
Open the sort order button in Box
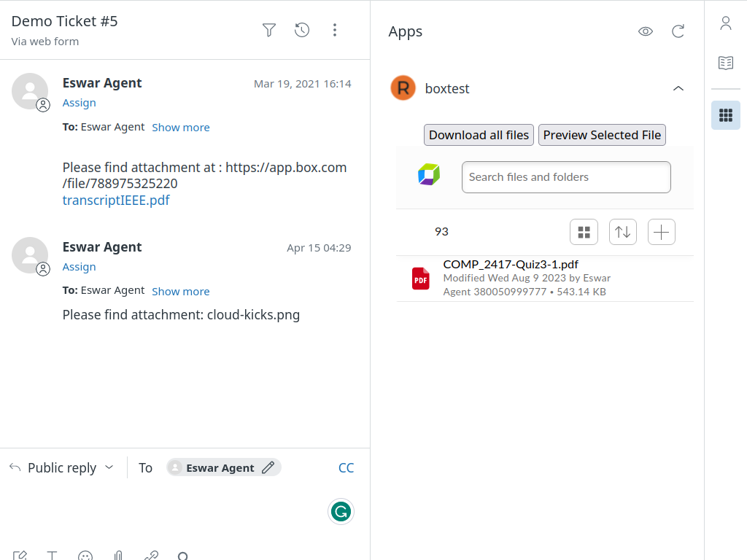pyautogui.click(x=622, y=232)
